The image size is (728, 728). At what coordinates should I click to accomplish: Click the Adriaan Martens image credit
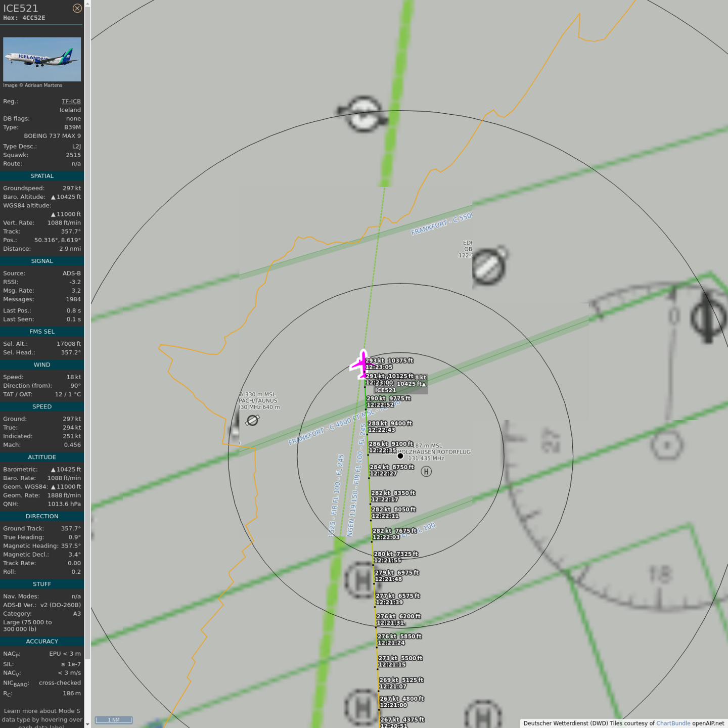[x=33, y=85]
